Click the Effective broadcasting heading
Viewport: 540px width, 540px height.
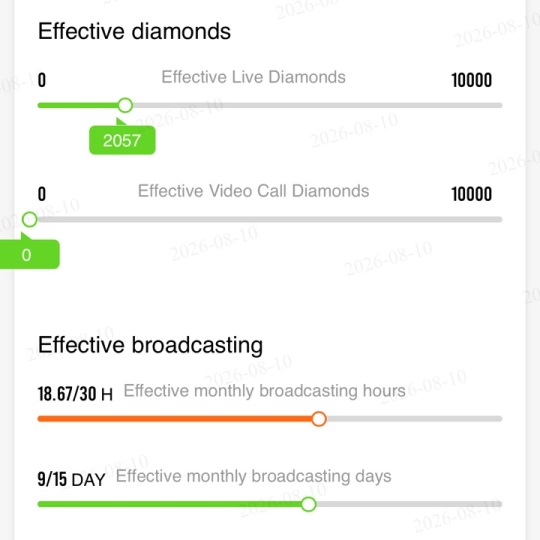pyautogui.click(x=150, y=345)
